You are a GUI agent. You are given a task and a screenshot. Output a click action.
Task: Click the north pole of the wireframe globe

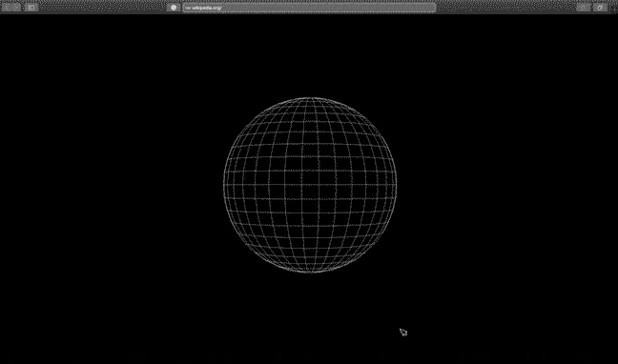[310, 98]
